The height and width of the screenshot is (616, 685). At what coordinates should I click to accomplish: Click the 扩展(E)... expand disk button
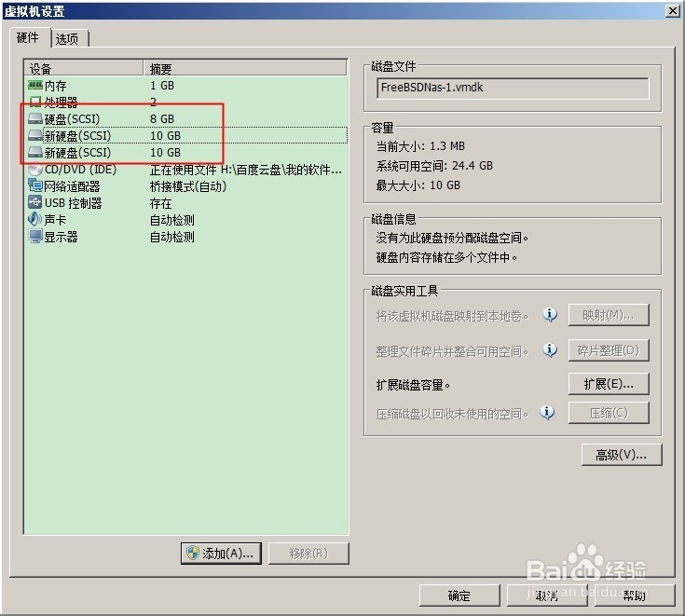pos(609,384)
